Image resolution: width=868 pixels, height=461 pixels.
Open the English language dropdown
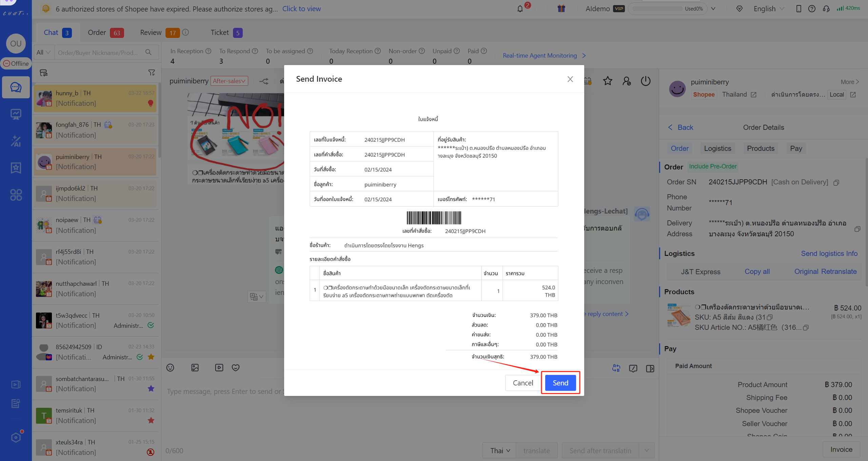click(x=769, y=9)
